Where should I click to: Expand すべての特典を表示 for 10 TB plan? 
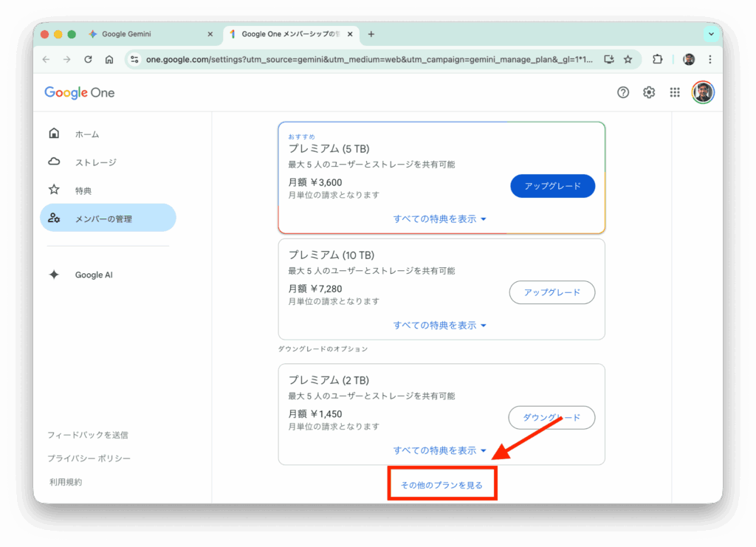(x=440, y=326)
